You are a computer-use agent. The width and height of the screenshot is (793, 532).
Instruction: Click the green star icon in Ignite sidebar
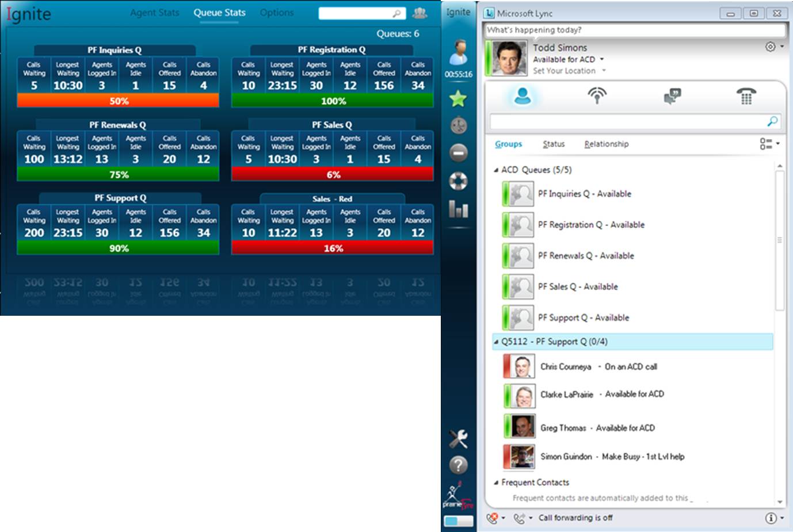[x=458, y=99]
